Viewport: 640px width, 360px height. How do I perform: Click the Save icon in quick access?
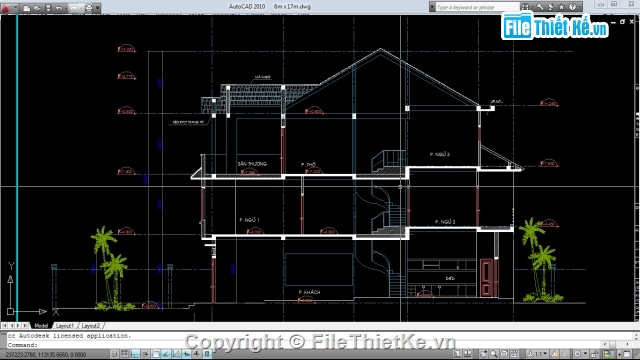tap(48, 8)
